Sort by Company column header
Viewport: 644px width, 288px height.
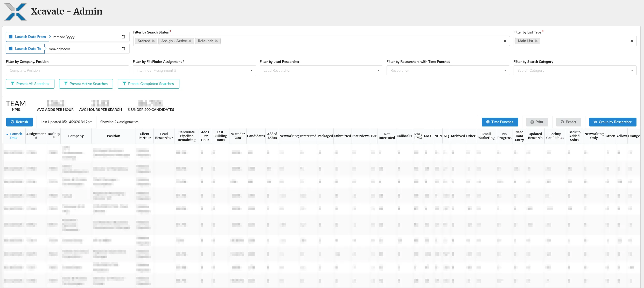(x=76, y=136)
